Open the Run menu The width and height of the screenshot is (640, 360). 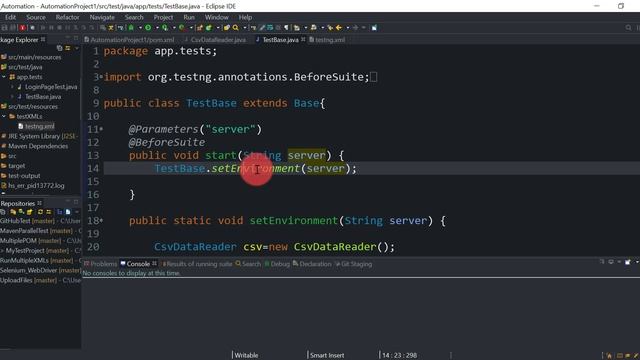point(189,17)
